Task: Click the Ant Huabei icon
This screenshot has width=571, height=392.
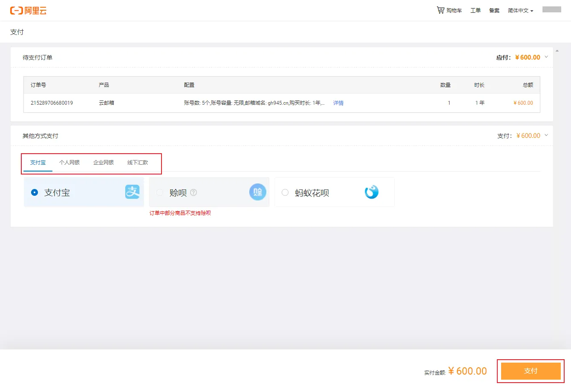Action: [x=372, y=192]
